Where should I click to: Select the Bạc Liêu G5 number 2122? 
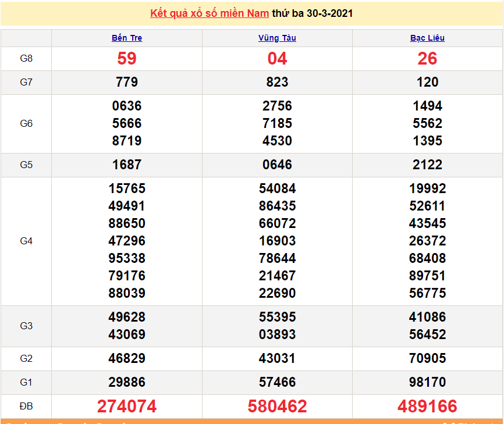click(x=427, y=165)
